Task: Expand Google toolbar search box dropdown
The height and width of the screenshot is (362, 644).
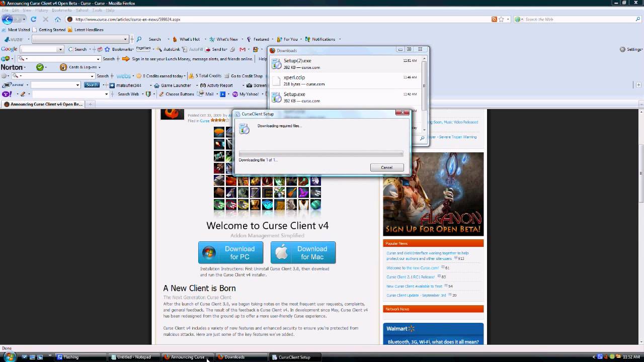Action: tap(60, 49)
